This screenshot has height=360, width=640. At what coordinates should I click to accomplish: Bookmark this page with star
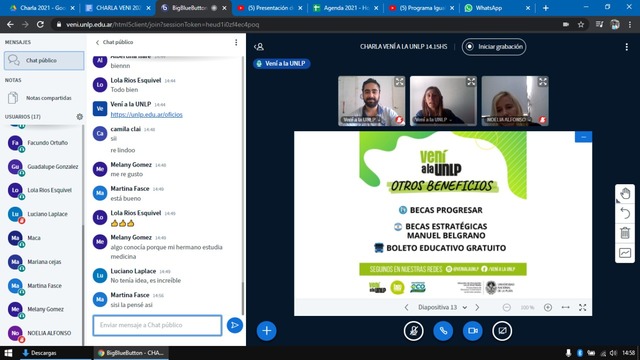pos(581,24)
